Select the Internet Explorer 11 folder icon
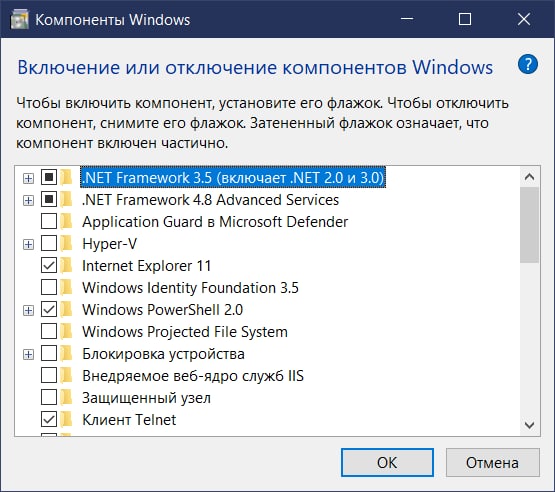The height and width of the screenshot is (492, 555). point(66,266)
